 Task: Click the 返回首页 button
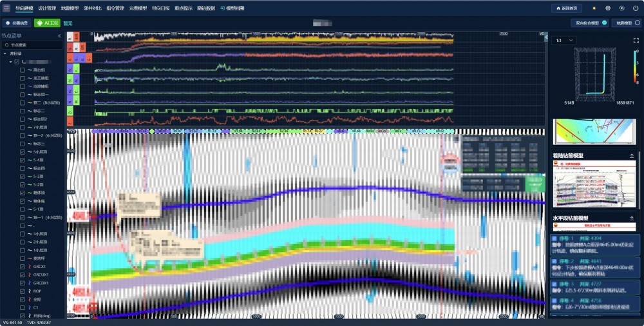(x=567, y=8)
